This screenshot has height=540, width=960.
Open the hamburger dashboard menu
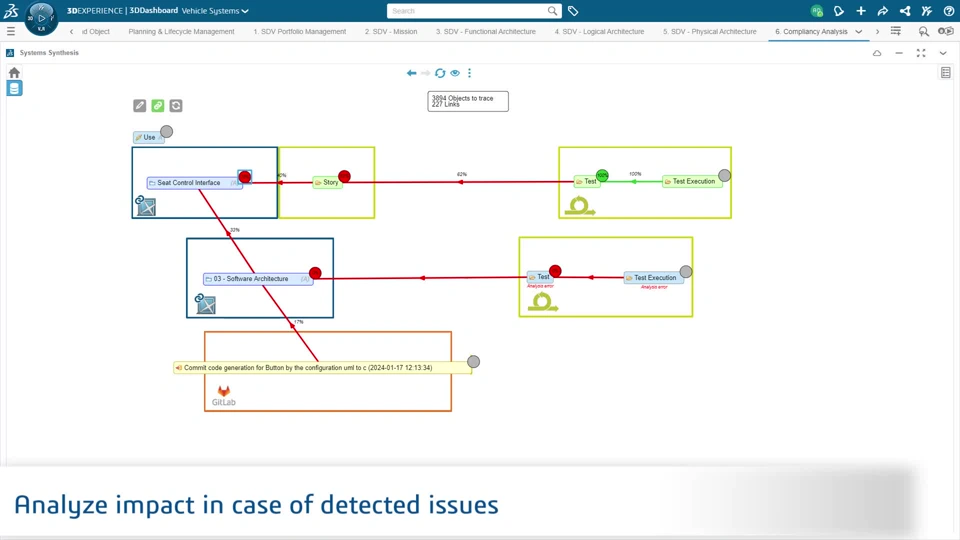(10, 31)
